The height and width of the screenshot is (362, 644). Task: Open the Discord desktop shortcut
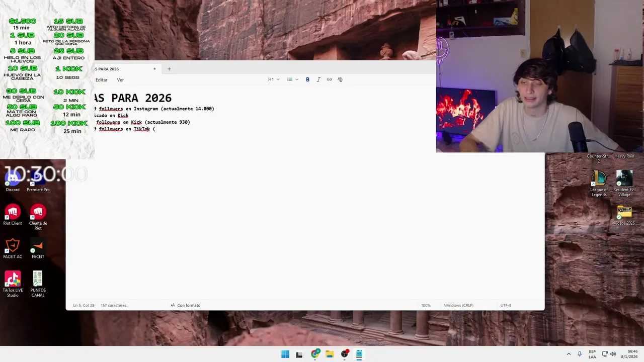tap(13, 181)
